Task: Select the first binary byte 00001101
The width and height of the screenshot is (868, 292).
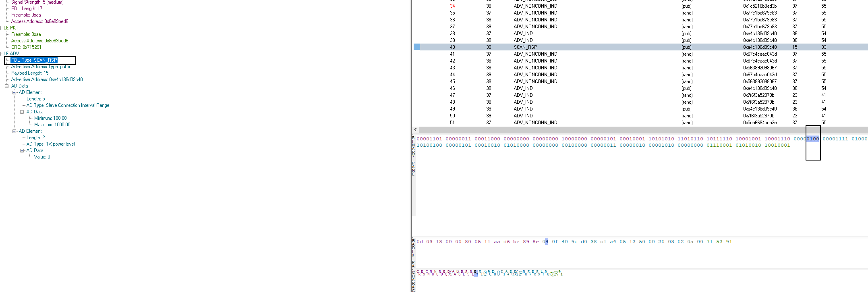Action: point(429,139)
